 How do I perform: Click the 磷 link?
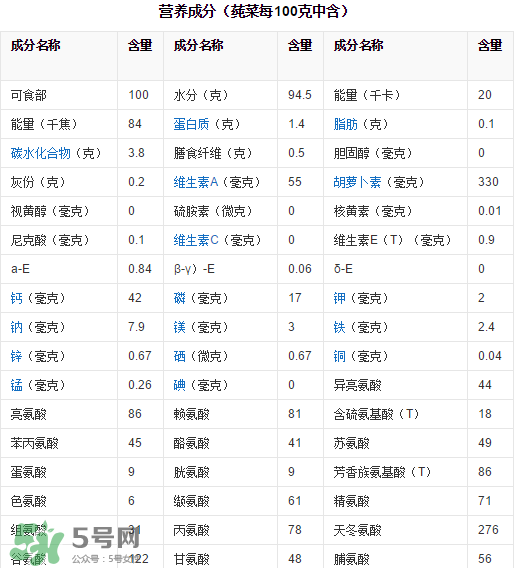click(x=179, y=298)
